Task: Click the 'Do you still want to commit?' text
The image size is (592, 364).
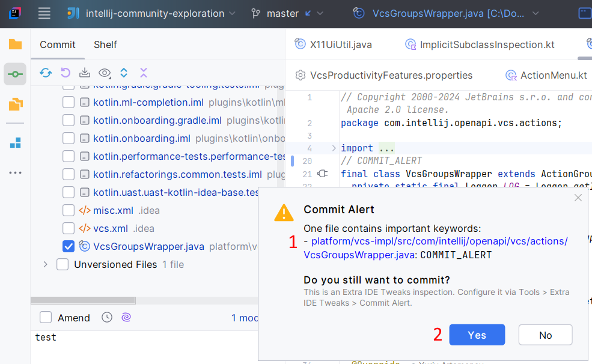Action: (x=377, y=280)
